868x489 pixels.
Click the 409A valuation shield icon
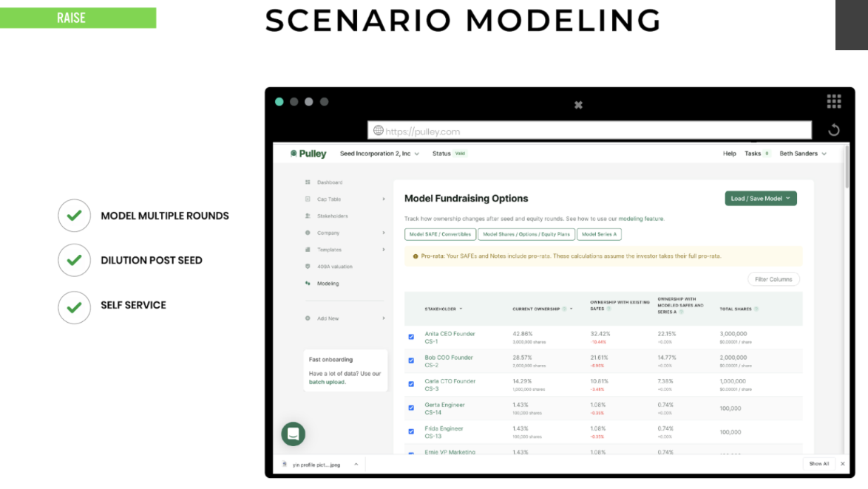point(308,267)
